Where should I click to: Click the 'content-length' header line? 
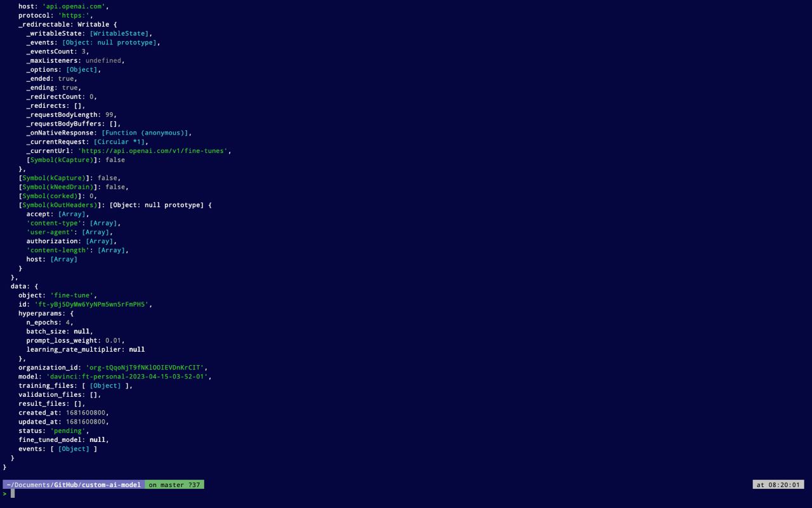77,250
